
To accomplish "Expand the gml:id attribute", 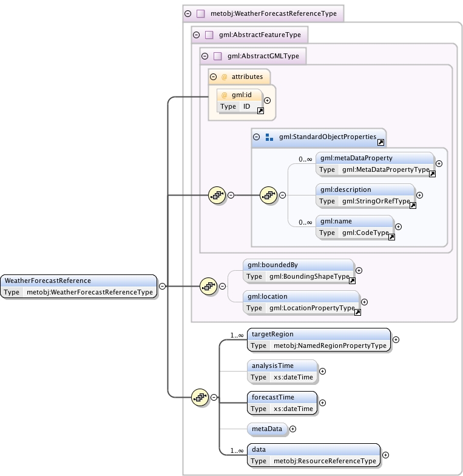I will (x=267, y=101).
